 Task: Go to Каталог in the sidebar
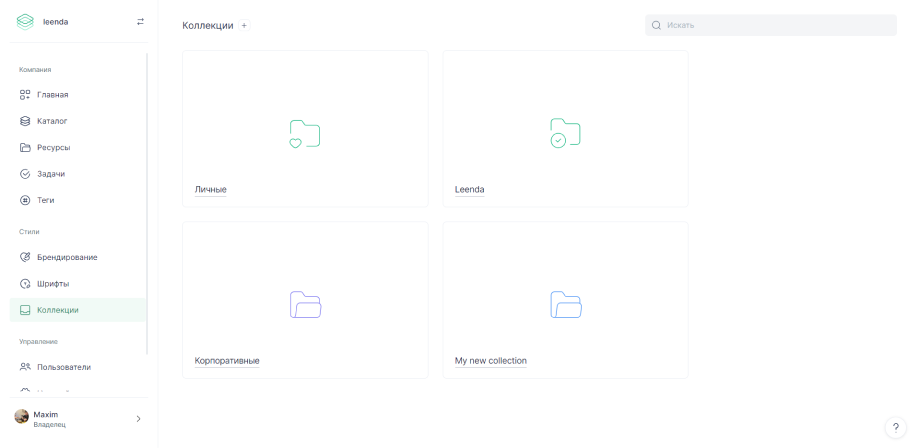52,121
